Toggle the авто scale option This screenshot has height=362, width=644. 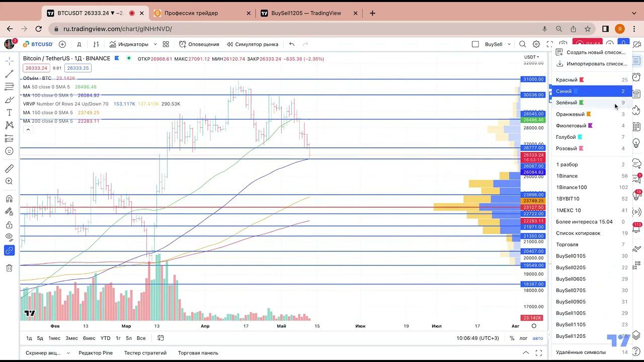(x=538, y=338)
